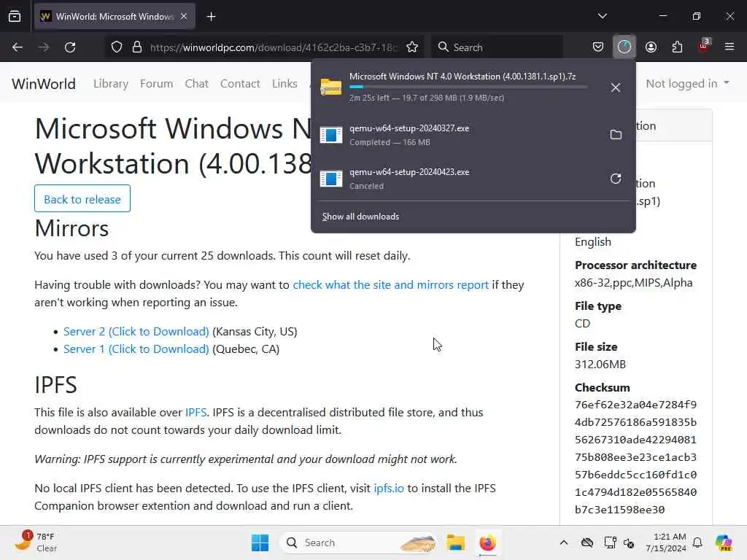This screenshot has height=560, width=747.
Task: Open the Firefox application menu
Action: click(x=729, y=47)
